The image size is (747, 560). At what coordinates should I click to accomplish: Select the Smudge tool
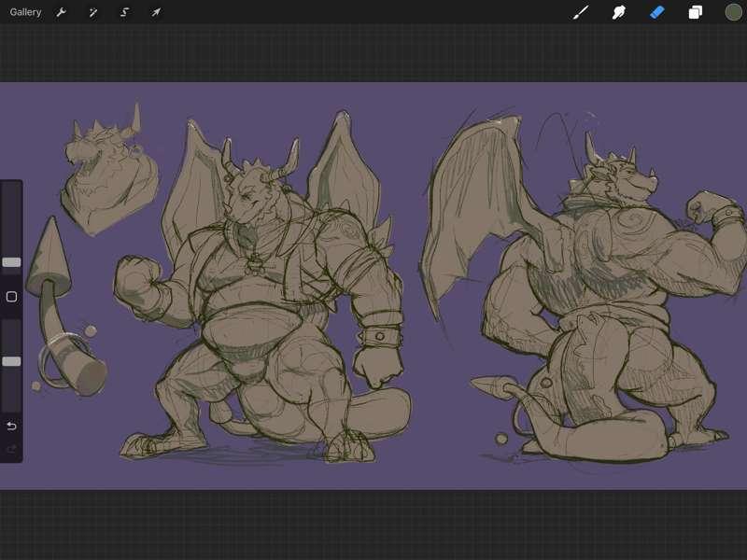tap(618, 12)
